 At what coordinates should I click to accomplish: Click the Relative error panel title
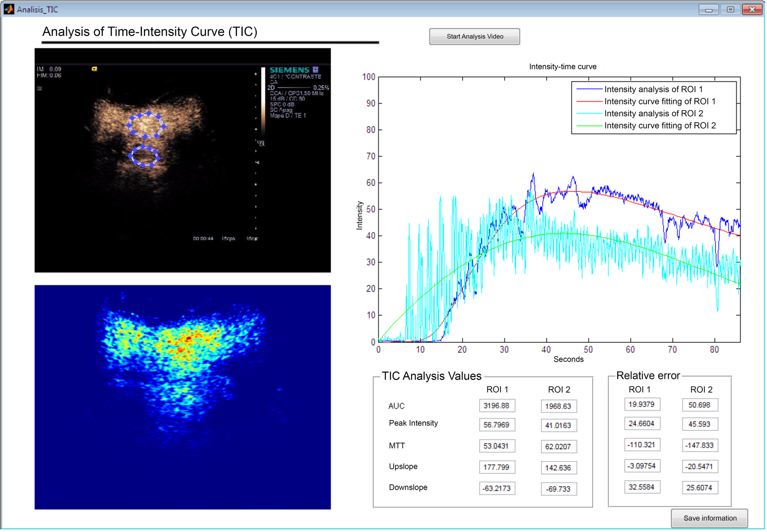point(648,376)
